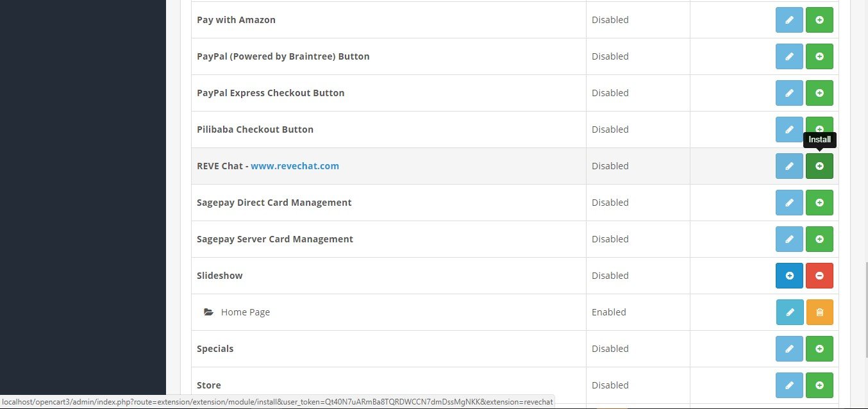Install the PayPal Braintree Button module
This screenshot has width=868, height=409.
click(x=819, y=56)
